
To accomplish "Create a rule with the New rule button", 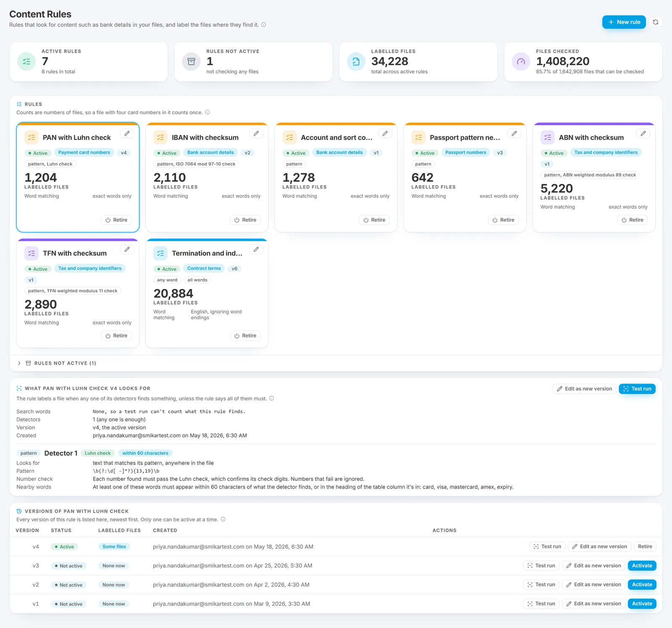I will coord(624,22).
